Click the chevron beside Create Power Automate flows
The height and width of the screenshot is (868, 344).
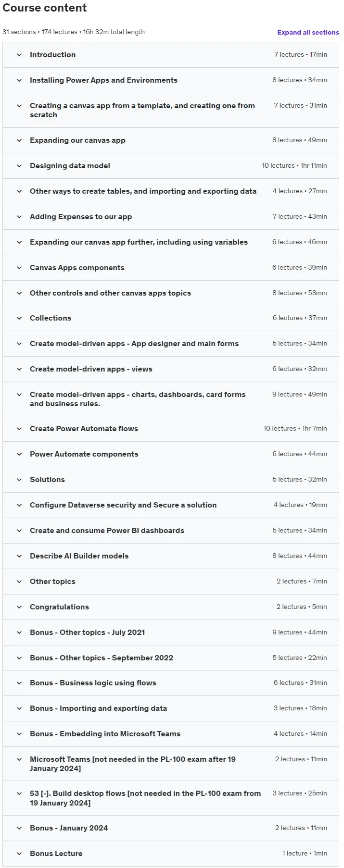19,429
